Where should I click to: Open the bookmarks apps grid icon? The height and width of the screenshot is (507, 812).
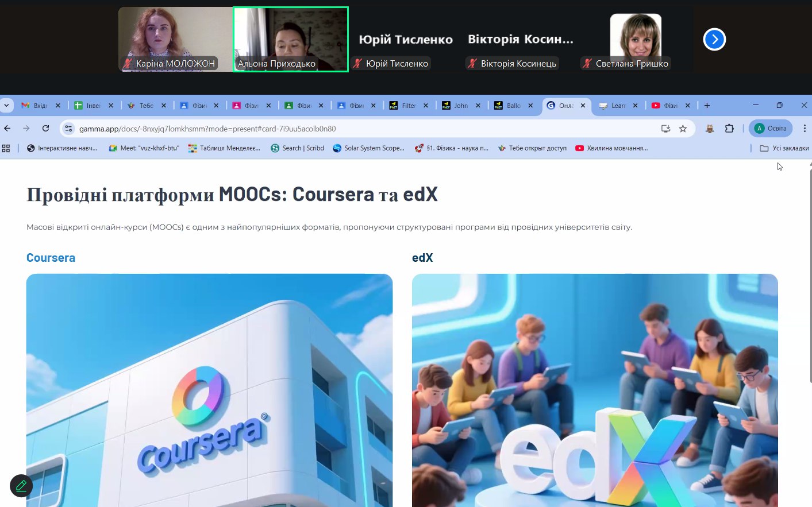[x=6, y=148]
